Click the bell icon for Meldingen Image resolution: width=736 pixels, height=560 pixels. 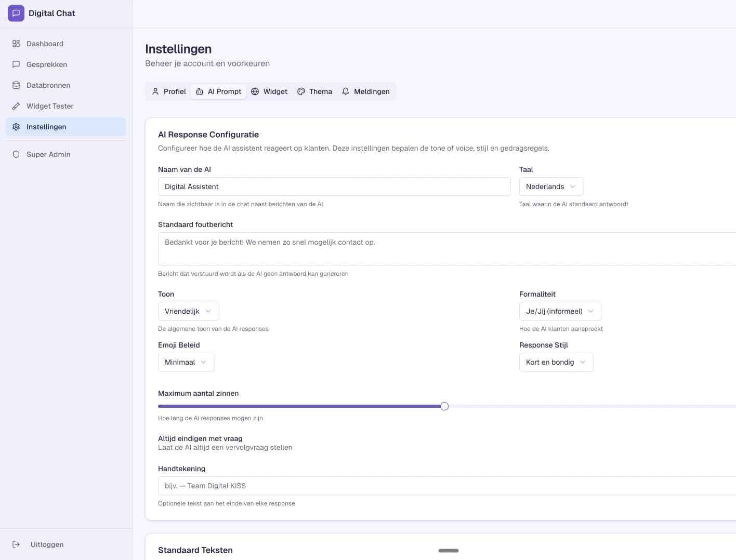(x=346, y=91)
